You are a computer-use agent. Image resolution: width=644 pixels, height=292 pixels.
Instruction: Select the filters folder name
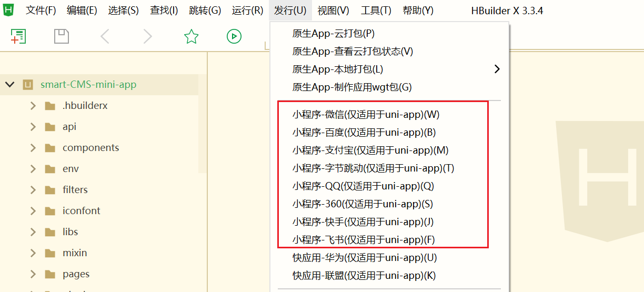[75, 190]
